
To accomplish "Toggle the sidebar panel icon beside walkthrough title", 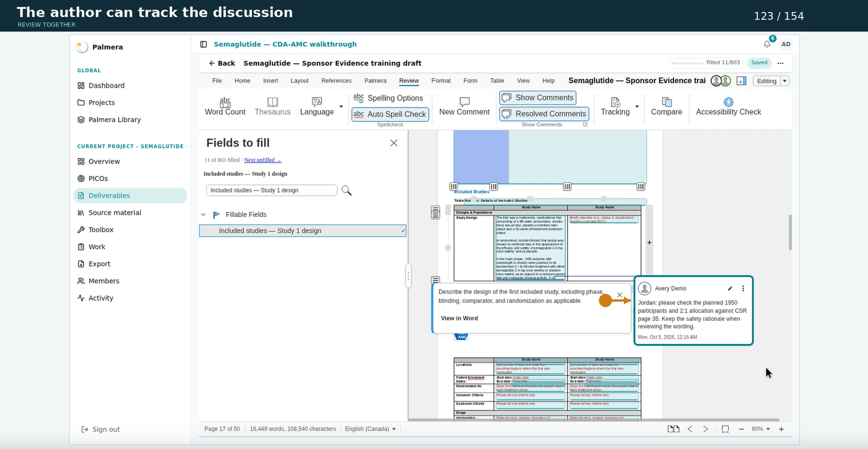I will (x=204, y=44).
